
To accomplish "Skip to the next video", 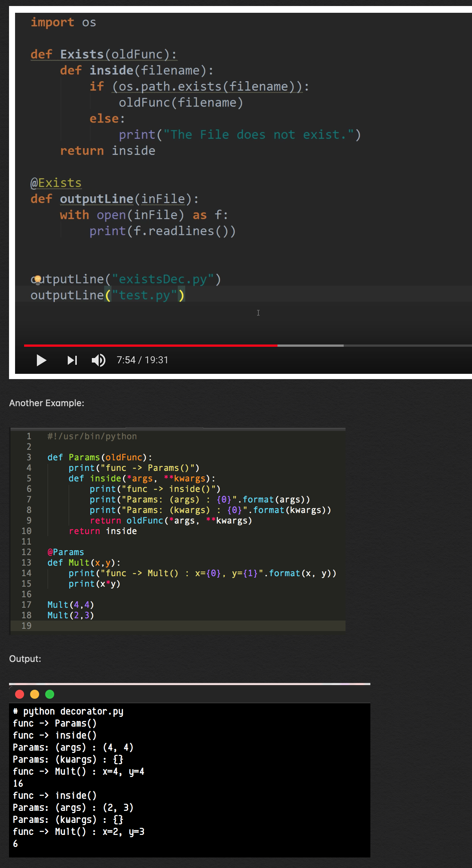I will (x=72, y=360).
